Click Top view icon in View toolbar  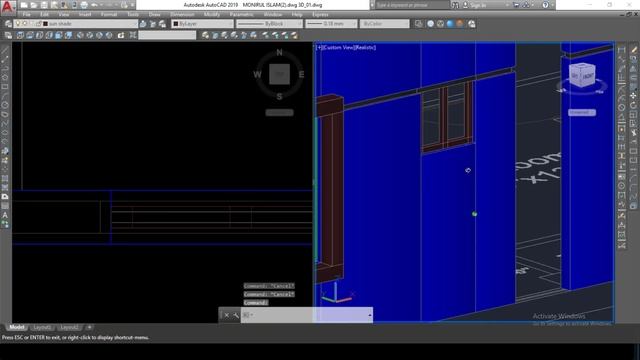coord(20,36)
